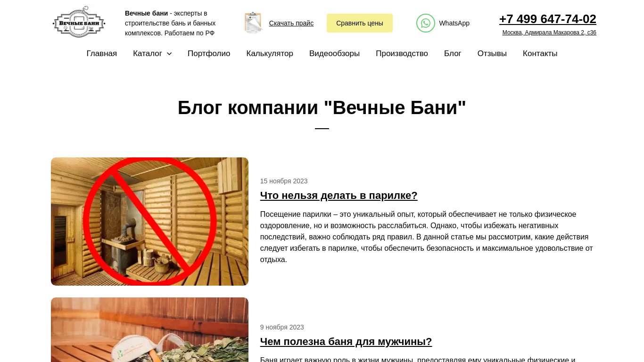This screenshot has width=644, height=362.
Task: Call the phone number +7 499 647-74-02
Action: (x=548, y=19)
